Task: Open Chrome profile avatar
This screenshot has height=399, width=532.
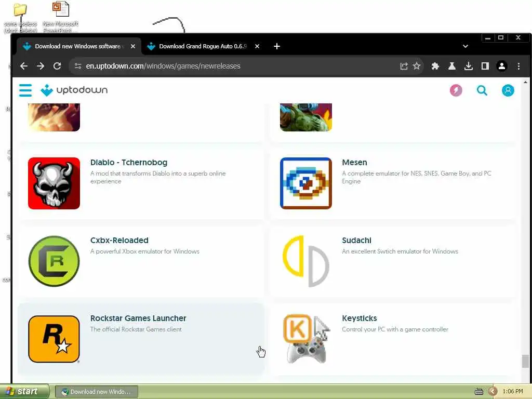Action: 501,66
